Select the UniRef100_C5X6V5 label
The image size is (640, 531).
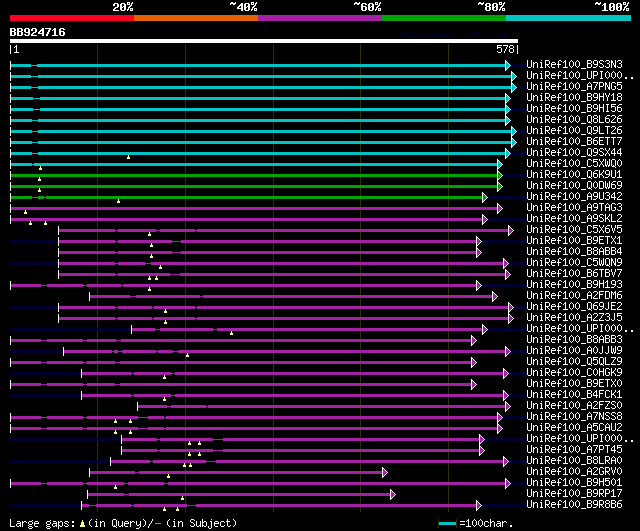coord(574,230)
